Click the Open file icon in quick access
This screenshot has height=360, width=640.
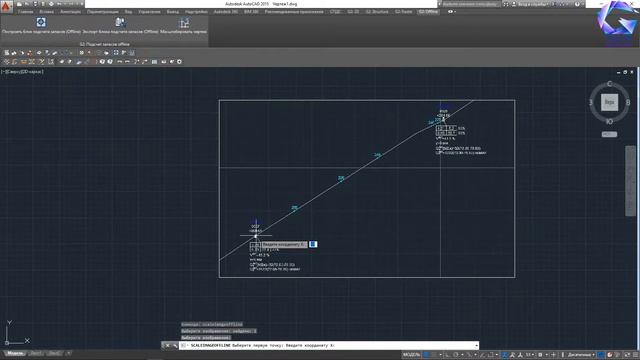click(26, 4)
